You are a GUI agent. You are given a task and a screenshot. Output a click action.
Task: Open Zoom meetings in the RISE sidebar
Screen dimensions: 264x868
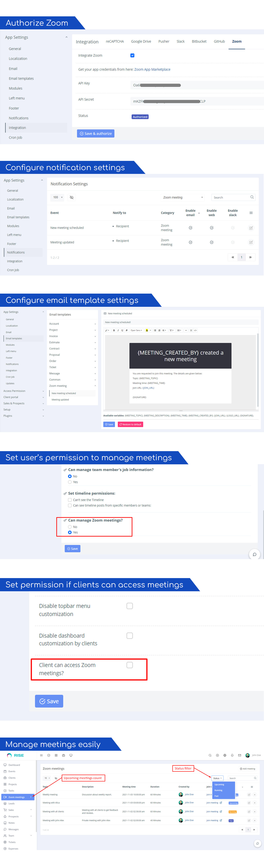[x=18, y=797]
